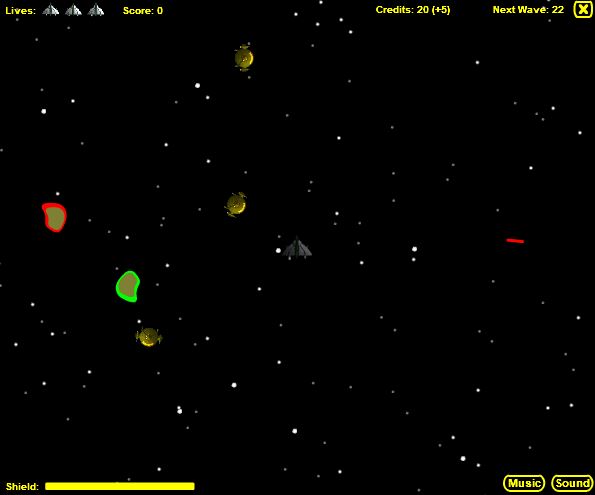Click the red laser bolt
The height and width of the screenshot is (495, 595).
pos(515,240)
